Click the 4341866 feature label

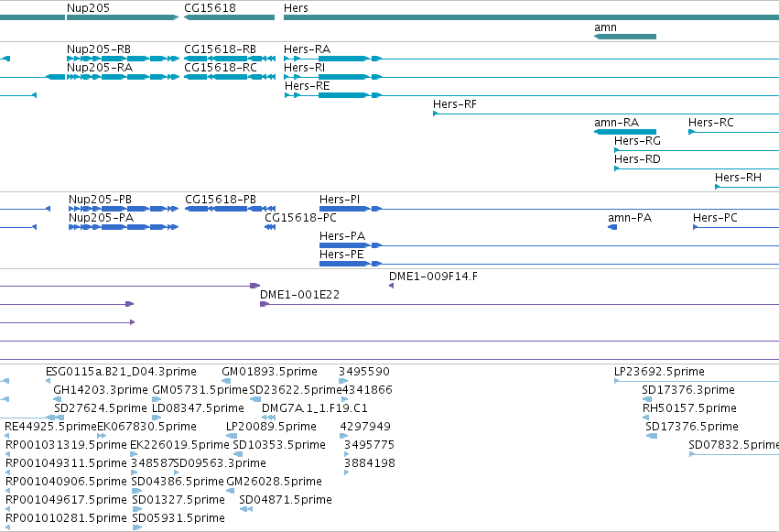[x=367, y=390]
